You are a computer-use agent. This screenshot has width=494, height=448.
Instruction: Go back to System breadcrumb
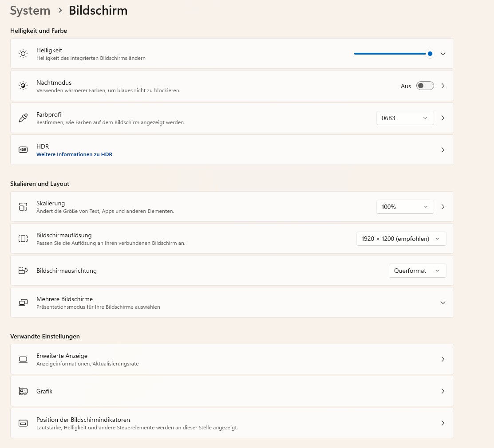point(30,10)
